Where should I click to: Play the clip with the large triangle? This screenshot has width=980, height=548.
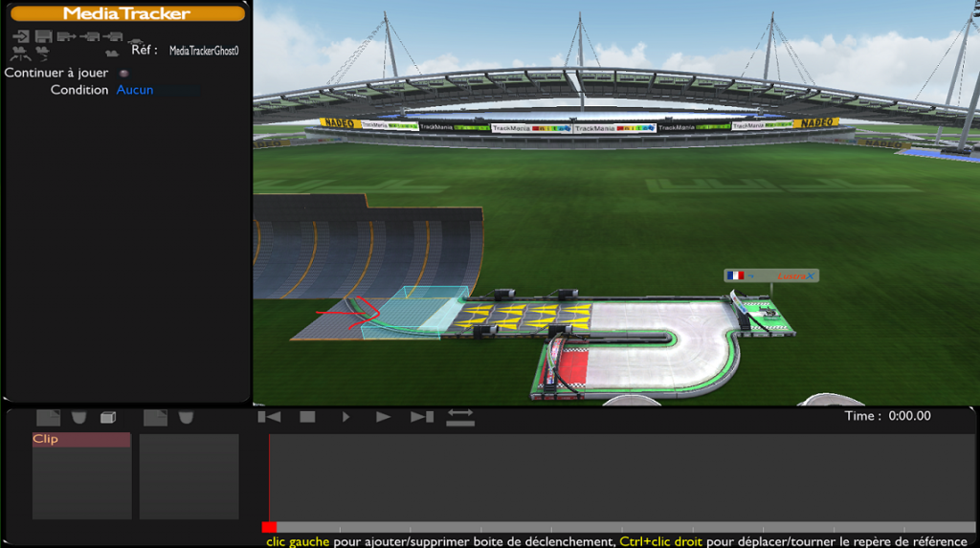383,417
